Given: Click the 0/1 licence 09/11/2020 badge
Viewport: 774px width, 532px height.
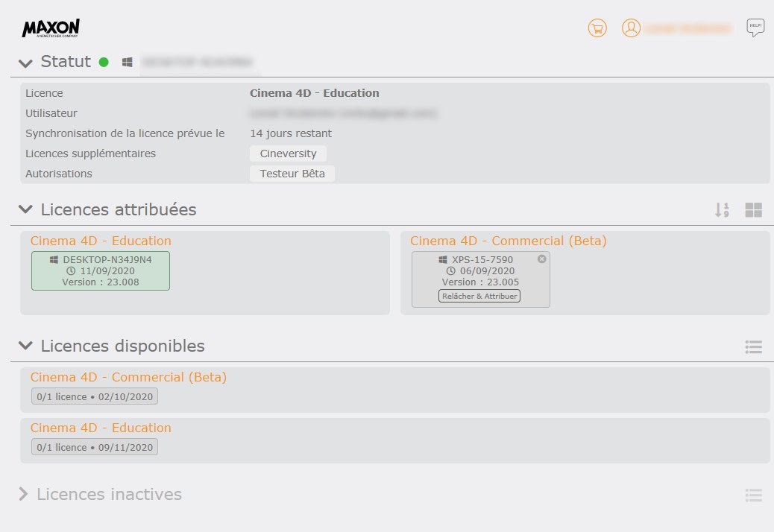Looking at the screenshot, I should click(x=95, y=447).
